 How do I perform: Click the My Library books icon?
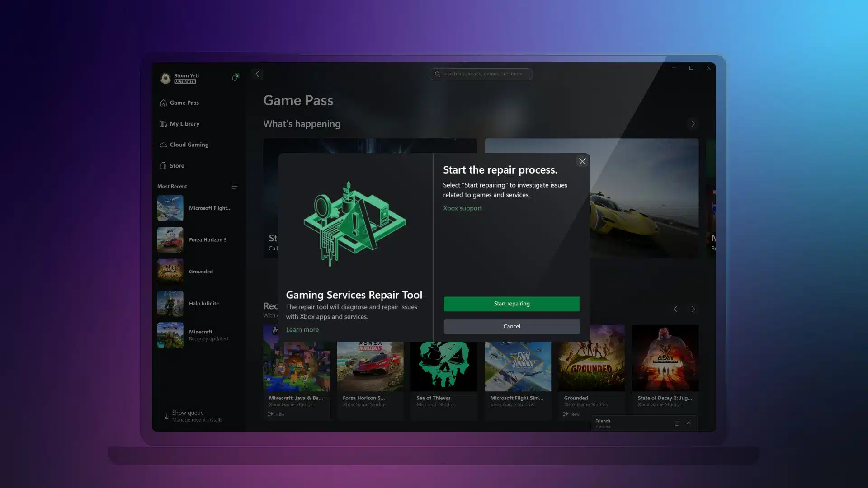[x=163, y=124]
